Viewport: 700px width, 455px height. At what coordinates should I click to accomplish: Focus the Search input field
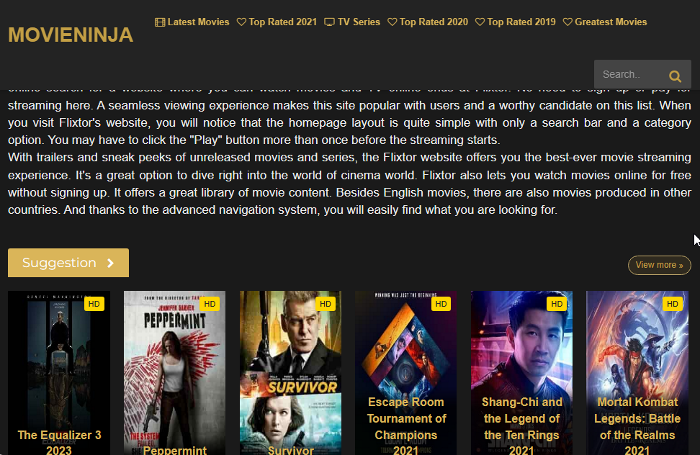(x=630, y=75)
